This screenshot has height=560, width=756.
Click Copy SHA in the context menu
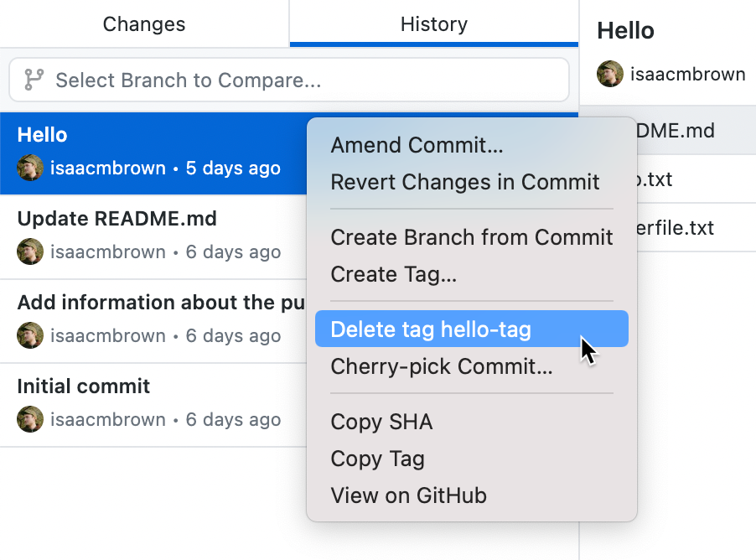381,422
